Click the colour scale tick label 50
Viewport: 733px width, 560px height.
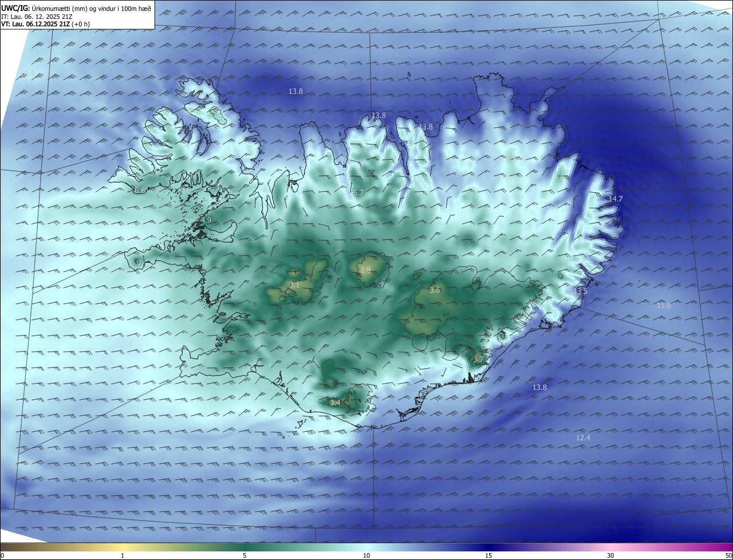point(728,555)
